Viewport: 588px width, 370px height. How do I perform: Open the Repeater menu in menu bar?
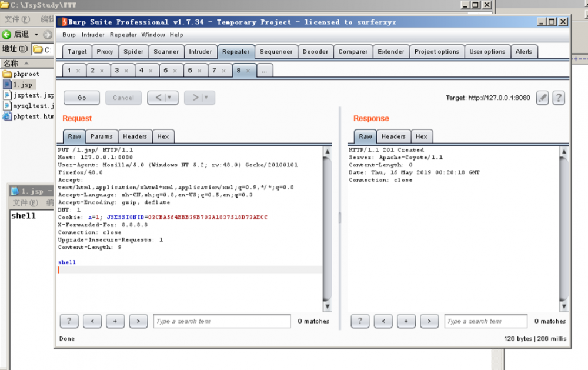[x=123, y=35]
